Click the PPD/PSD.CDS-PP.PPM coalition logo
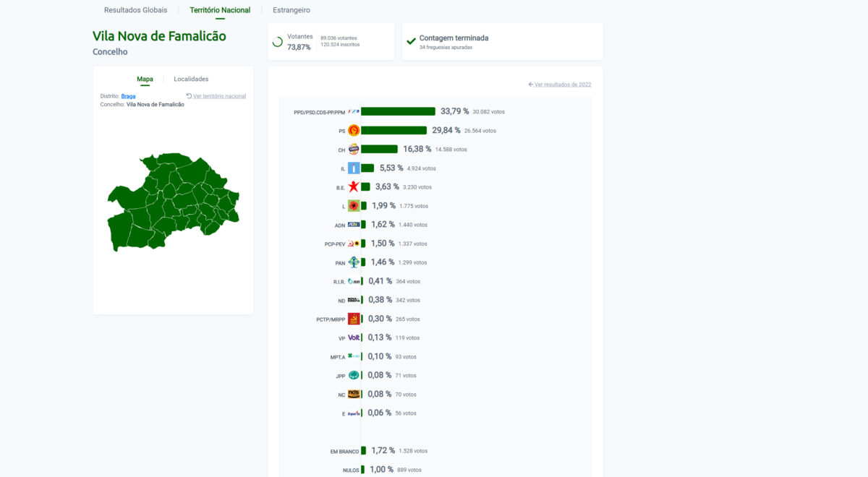The image size is (868, 477). pos(354,111)
